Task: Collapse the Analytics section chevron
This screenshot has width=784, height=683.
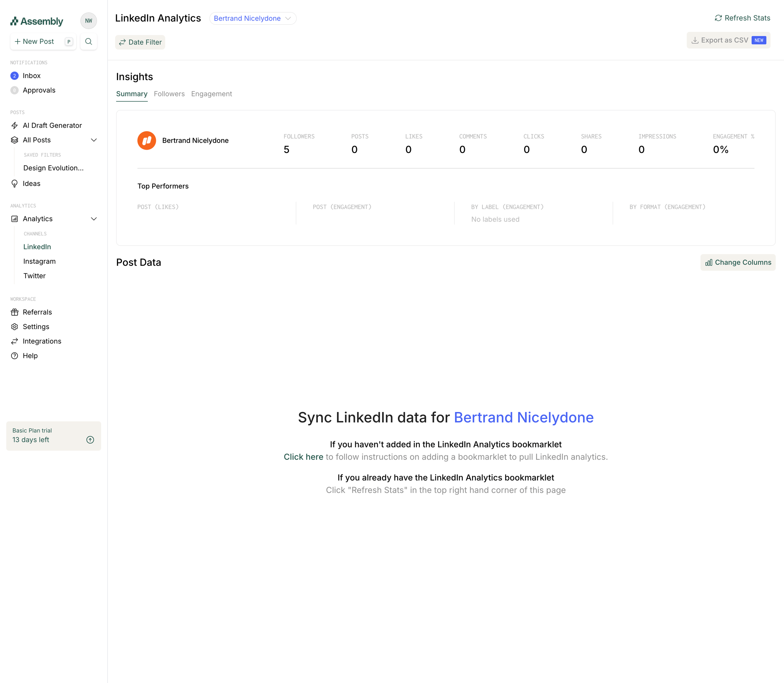Action: pyautogui.click(x=94, y=219)
